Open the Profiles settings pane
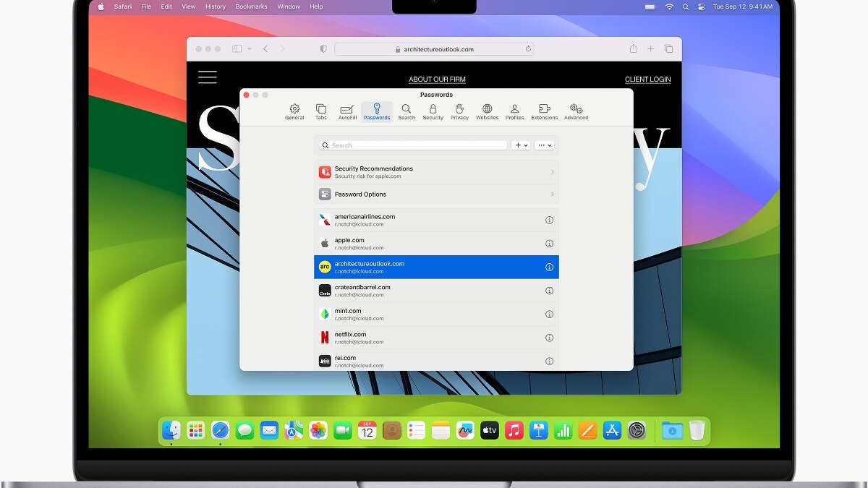 coord(514,111)
